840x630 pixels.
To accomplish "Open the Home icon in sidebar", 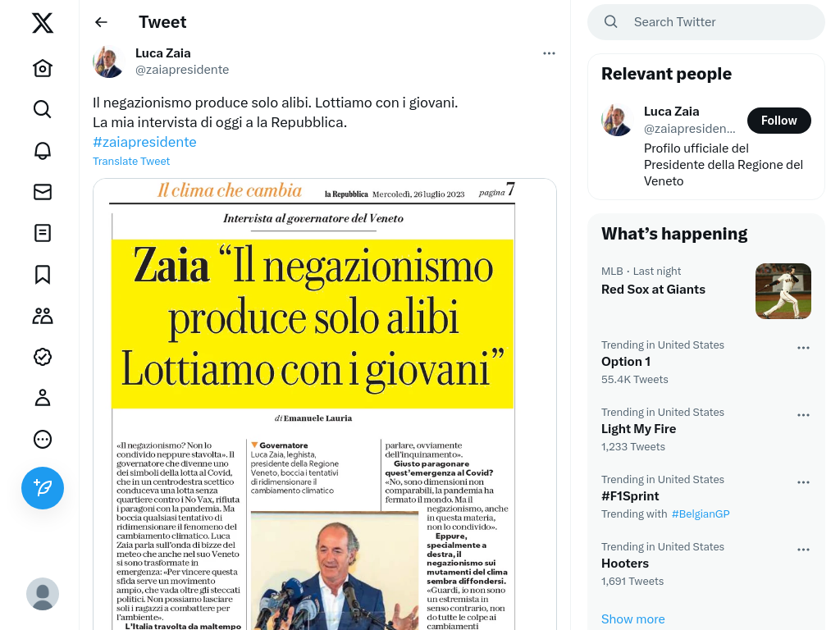I will [43, 68].
